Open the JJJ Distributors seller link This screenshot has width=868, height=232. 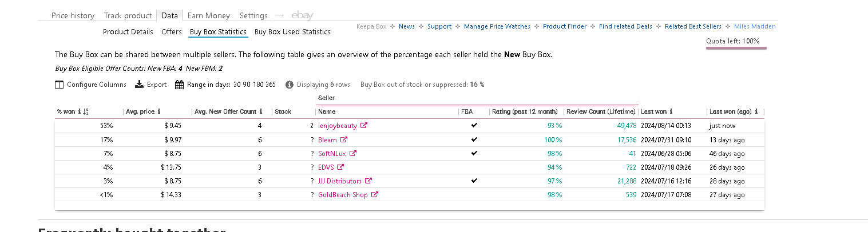(x=340, y=181)
